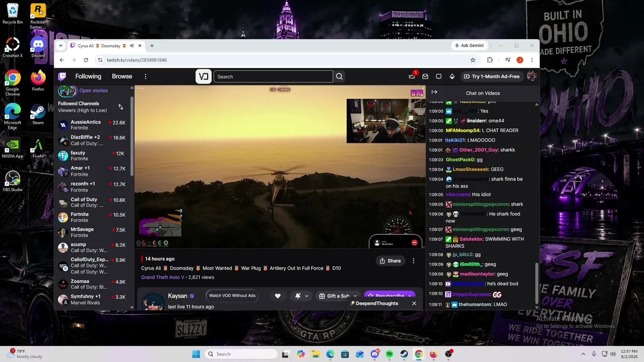This screenshot has height=362, width=644.
Task: Switch to the Browse tab
Action: [x=122, y=76]
